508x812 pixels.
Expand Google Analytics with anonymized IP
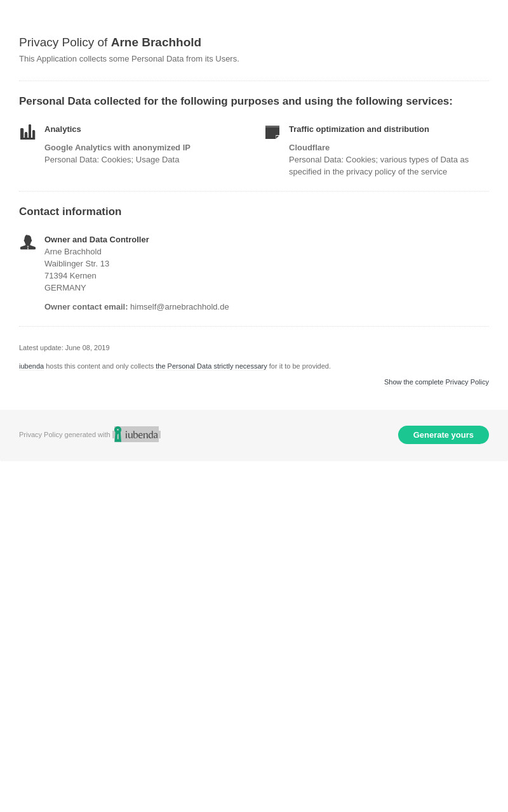click(117, 148)
